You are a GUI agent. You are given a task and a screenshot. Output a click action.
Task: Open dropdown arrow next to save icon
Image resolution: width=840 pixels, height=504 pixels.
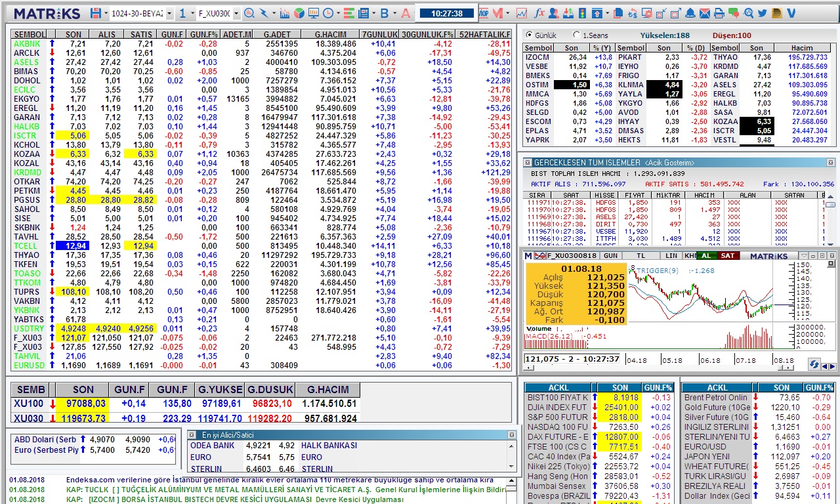click(x=106, y=13)
